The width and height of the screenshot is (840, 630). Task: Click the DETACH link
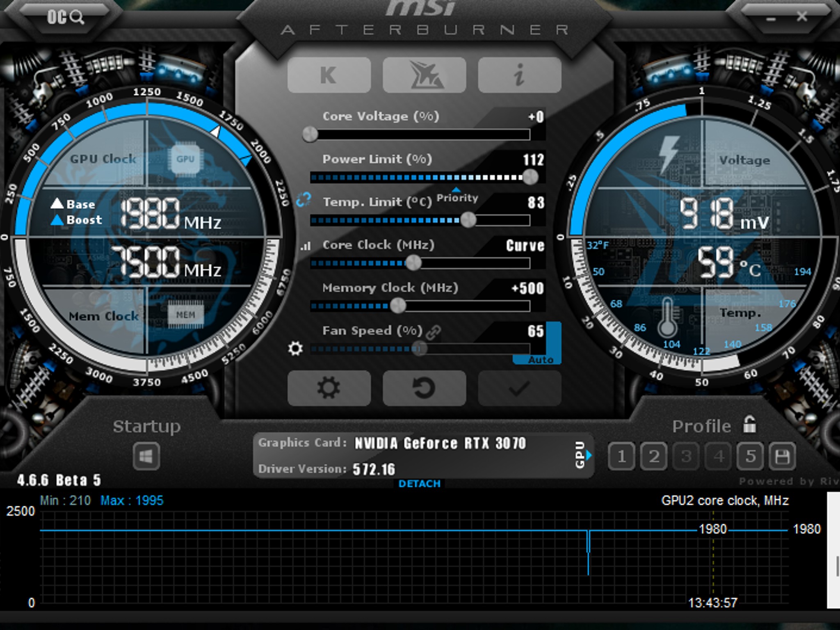point(419,484)
